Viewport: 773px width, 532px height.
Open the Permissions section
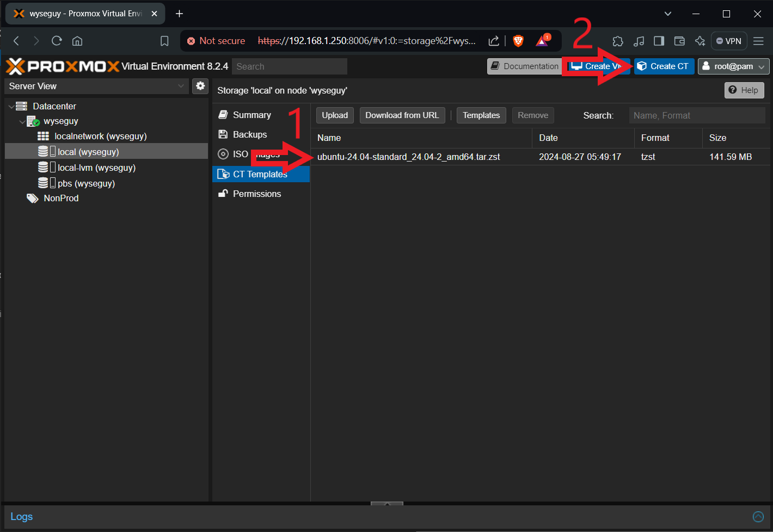coord(261,194)
